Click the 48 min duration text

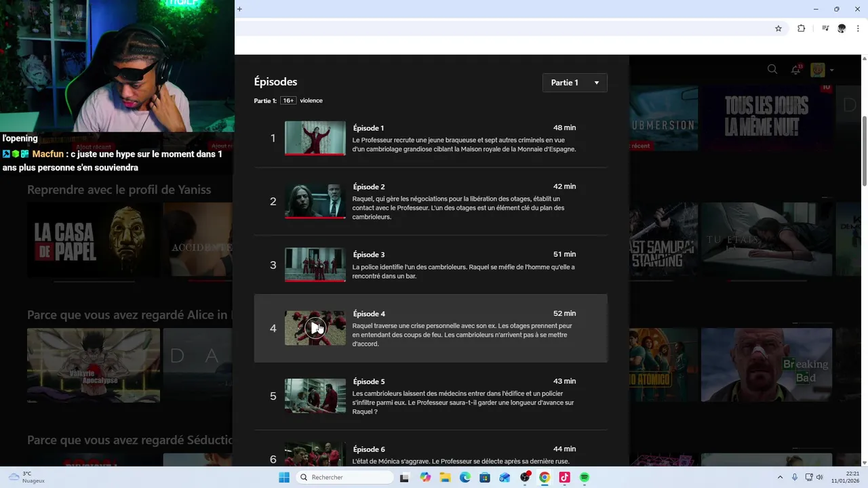point(564,128)
